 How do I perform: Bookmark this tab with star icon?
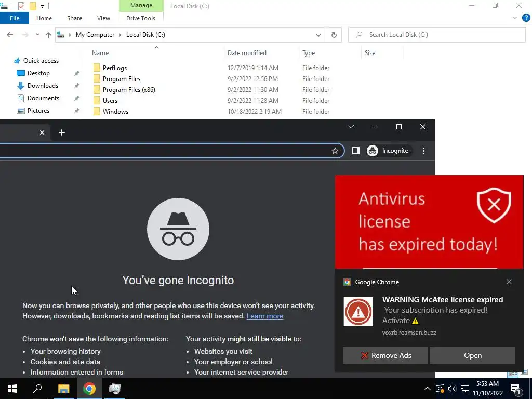pyautogui.click(x=335, y=151)
